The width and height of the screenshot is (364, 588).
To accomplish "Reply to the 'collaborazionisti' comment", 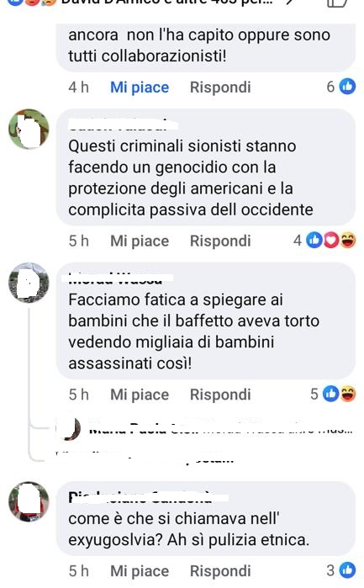I will tap(220, 87).
